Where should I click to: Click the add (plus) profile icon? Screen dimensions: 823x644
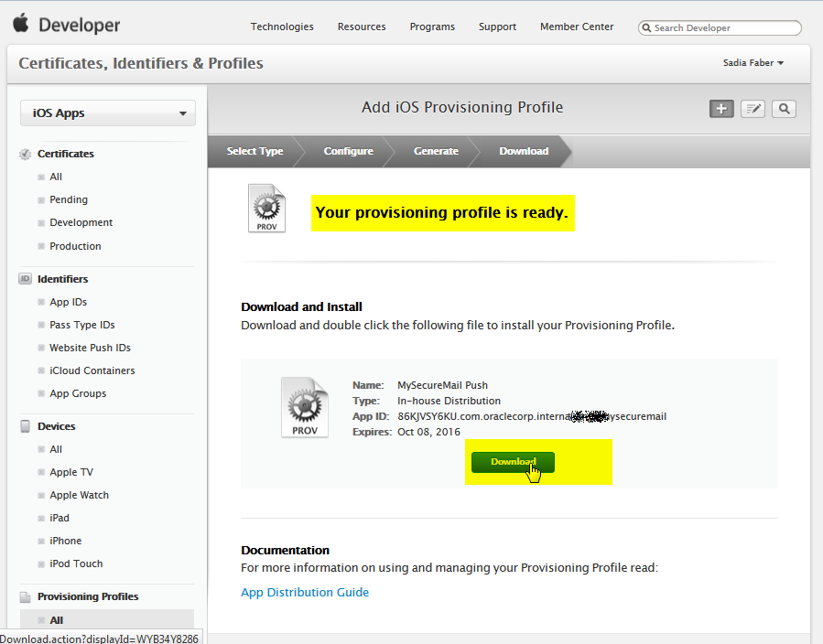tap(721, 109)
